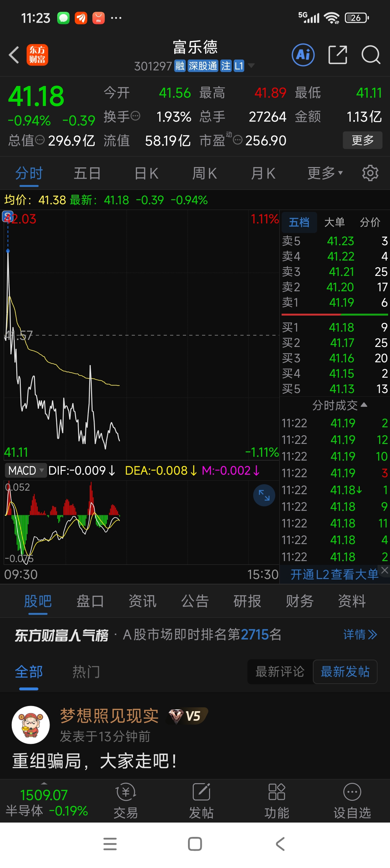Select the 分时 chart tab
Viewport: 390px width, 868px height.
[x=29, y=173]
